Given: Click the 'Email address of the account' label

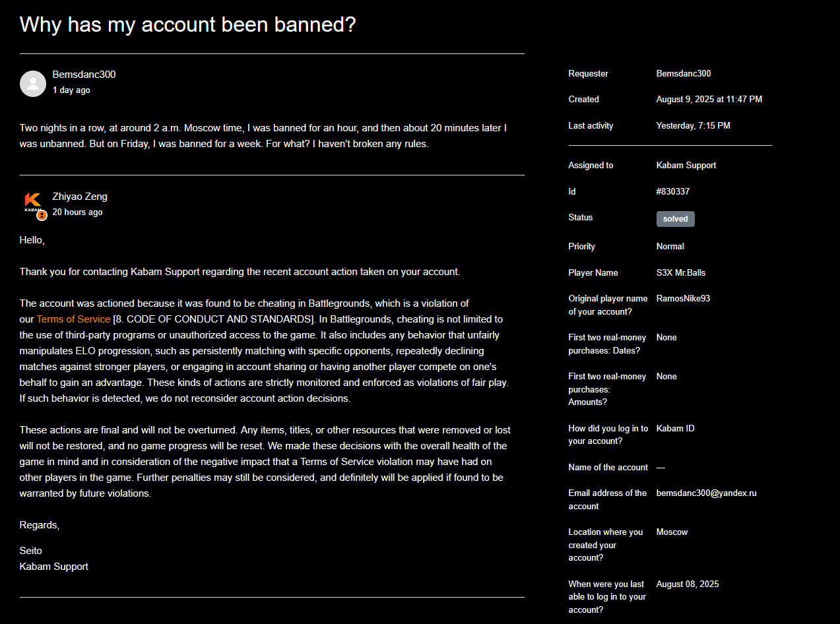Looking at the screenshot, I should pyautogui.click(x=608, y=500).
